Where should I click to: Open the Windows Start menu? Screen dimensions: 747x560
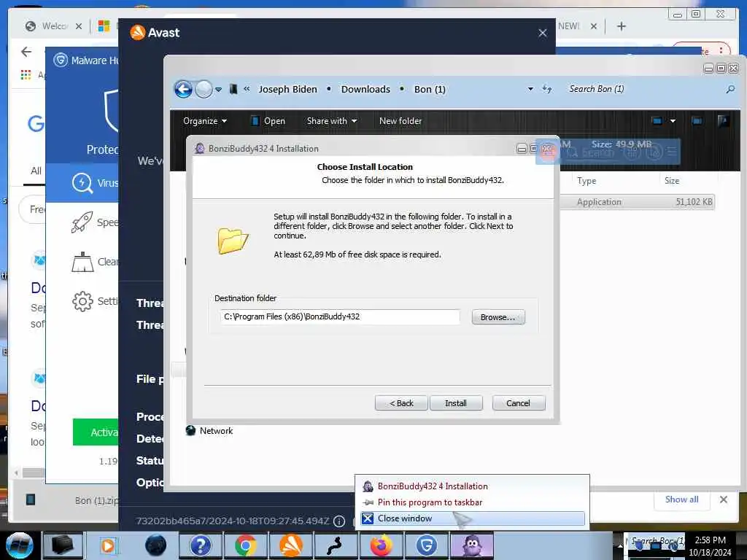click(20, 545)
